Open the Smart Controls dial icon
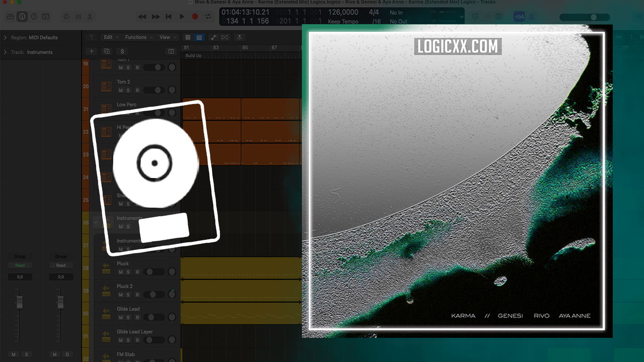Image resolution: width=644 pixels, height=362 pixels. click(66, 17)
